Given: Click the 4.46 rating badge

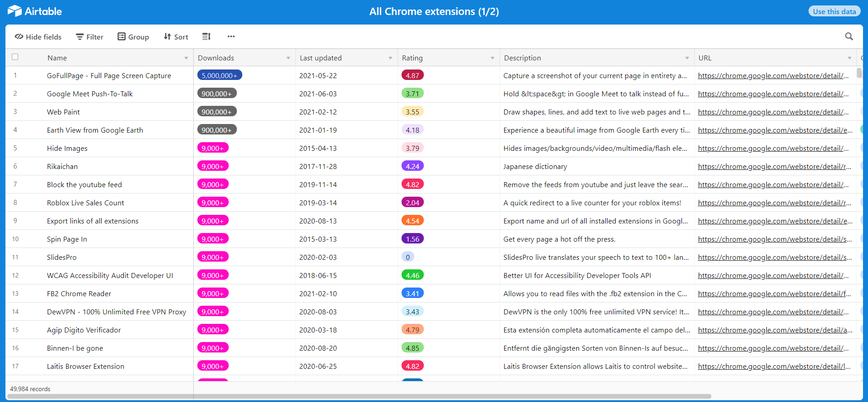Looking at the screenshot, I should [x=412, y=275].
